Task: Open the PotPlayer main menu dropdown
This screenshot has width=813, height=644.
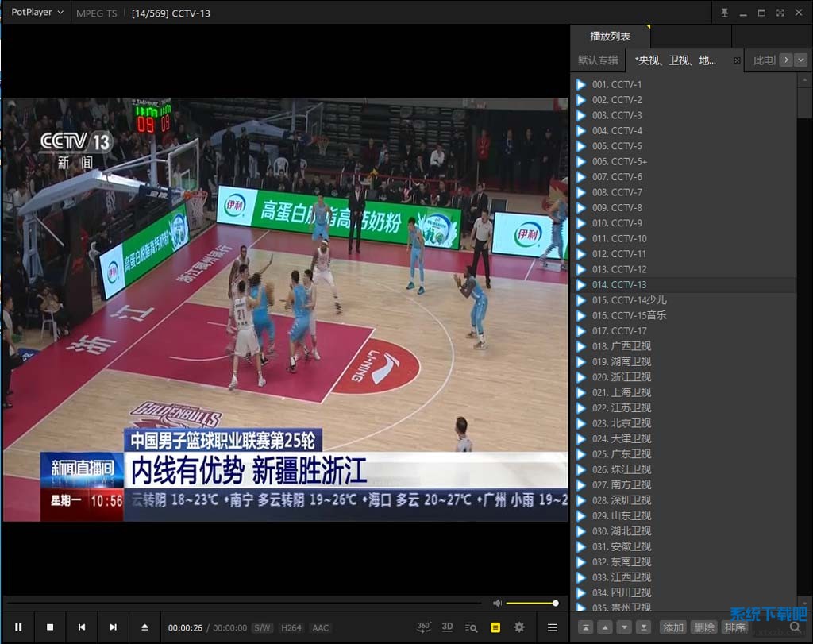Action: (x=37, y=13)
